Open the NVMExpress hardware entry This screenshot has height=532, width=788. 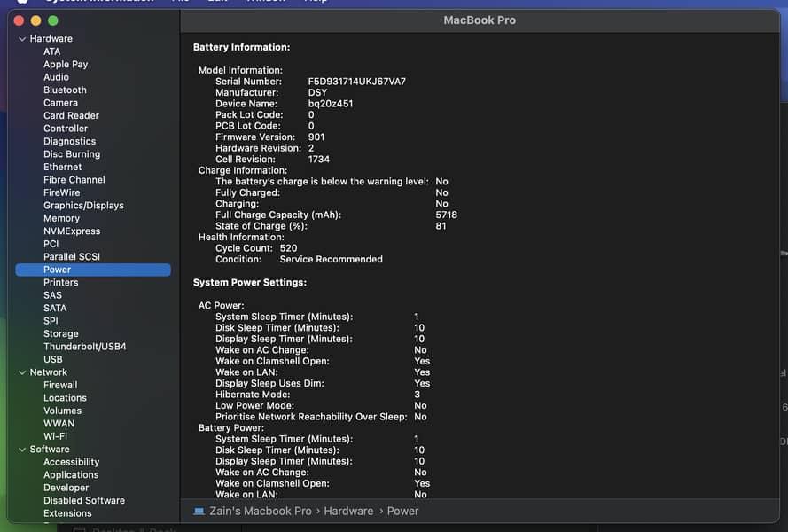(71, 231)
